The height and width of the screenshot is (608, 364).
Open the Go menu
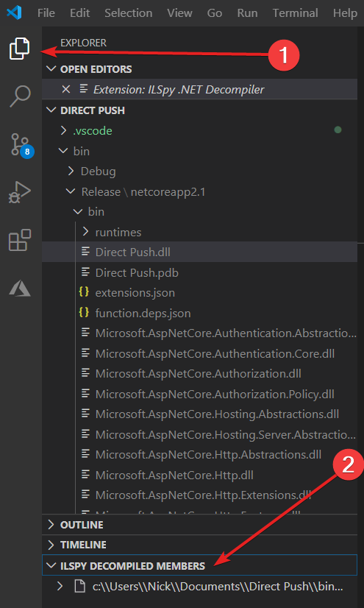pos(215,13)
